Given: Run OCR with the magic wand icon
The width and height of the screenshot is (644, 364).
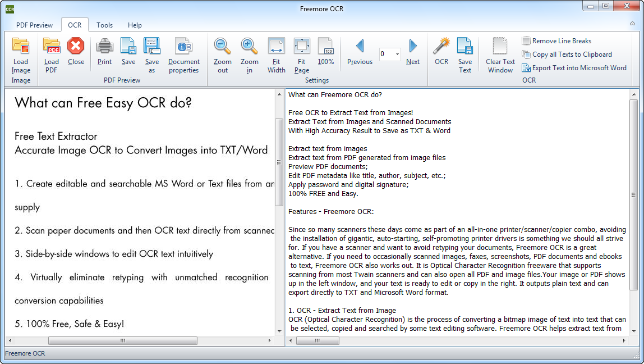Looking at the screenshot, I should coord(441,46).
